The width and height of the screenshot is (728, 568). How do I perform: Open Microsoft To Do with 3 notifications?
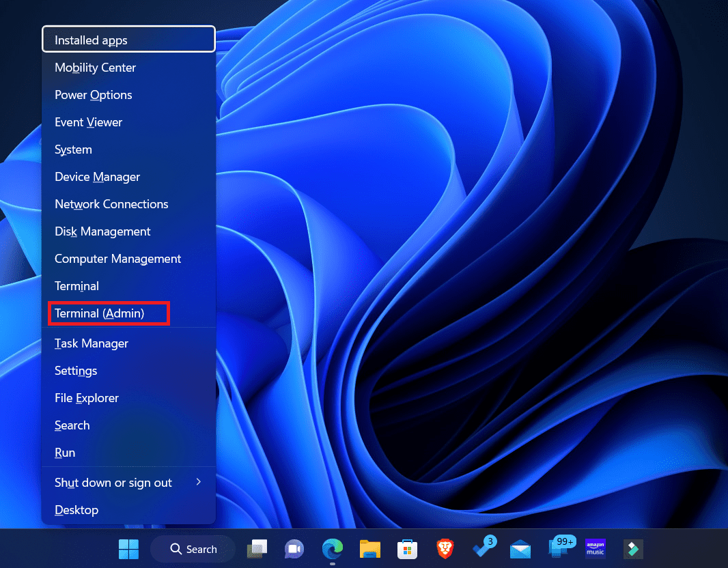coord(483,549)
